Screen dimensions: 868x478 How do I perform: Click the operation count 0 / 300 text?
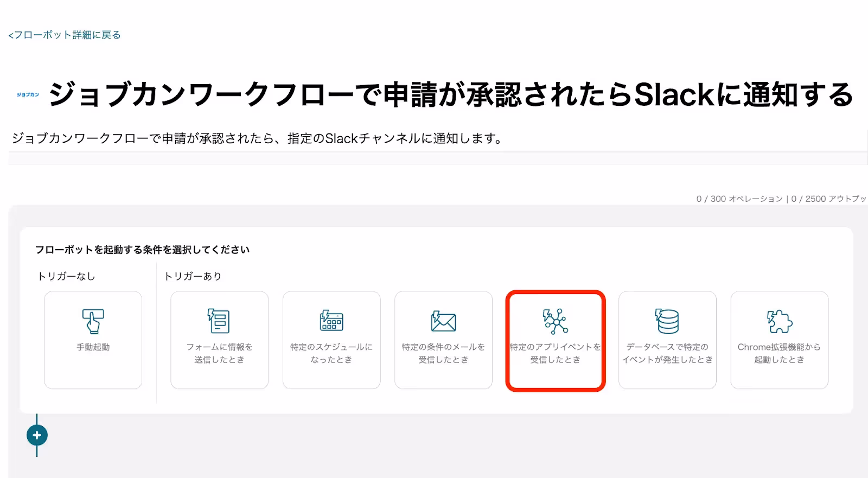pos(739,199)
